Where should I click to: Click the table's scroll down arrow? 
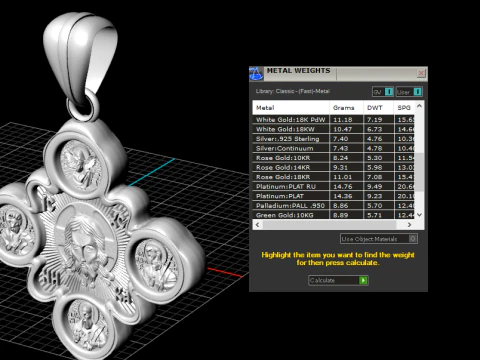pyautogui.click(x=419, y=215)
